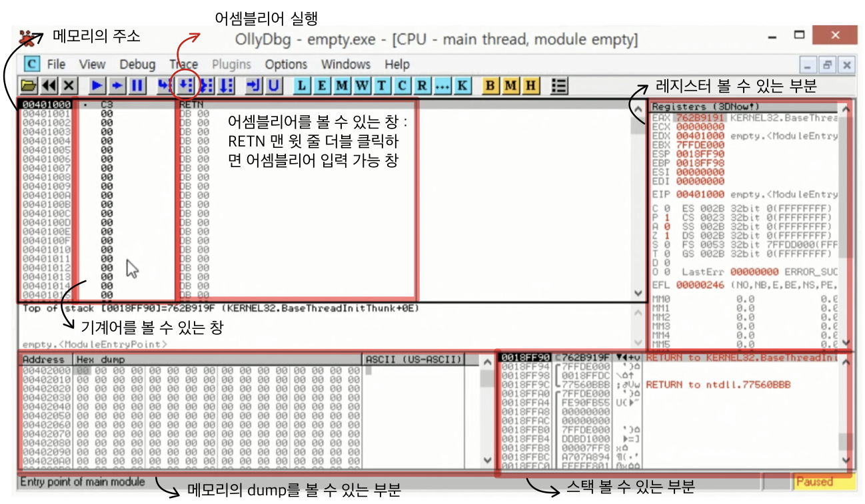The height and width of the screenshot is (504, 865).
Task: Click the Step into toolbar icon
Action: click(x=165, y=85)
